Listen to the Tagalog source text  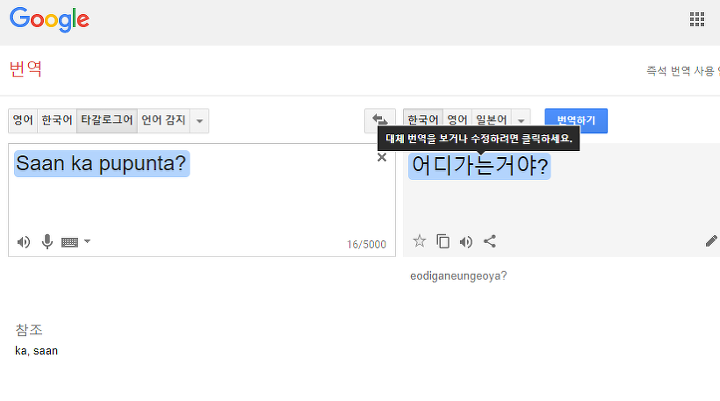pos(23,242)
